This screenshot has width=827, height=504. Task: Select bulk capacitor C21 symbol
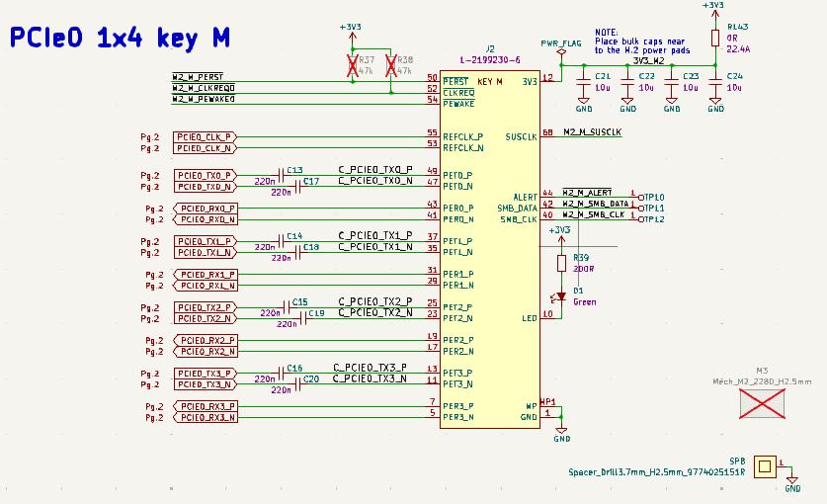(583, 82)
